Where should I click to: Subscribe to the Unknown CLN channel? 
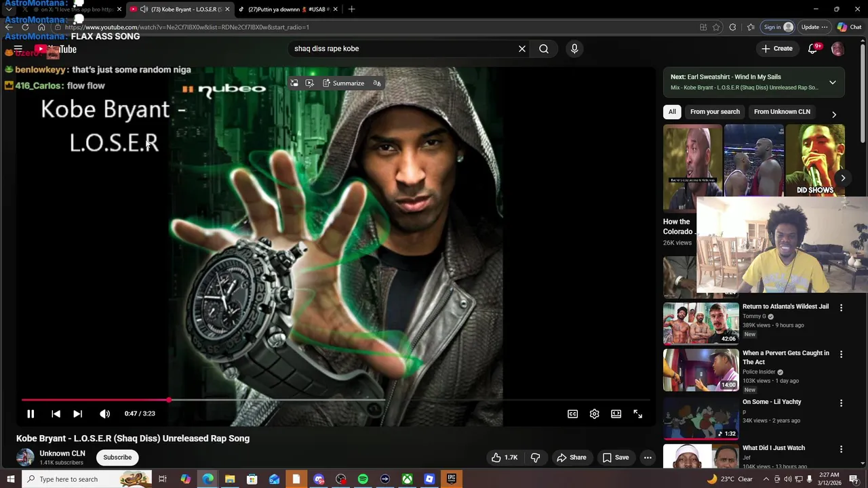point(117,457)
